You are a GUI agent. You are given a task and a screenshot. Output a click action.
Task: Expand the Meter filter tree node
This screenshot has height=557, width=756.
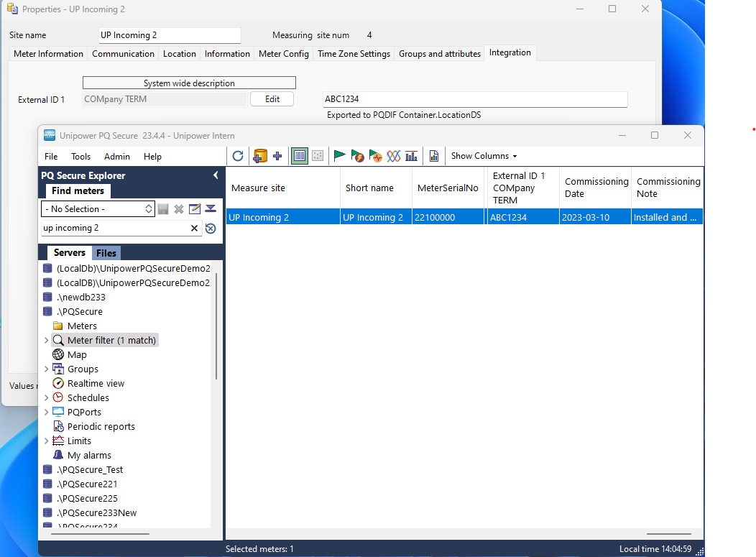pyautogui.click(x=46, y=341)
